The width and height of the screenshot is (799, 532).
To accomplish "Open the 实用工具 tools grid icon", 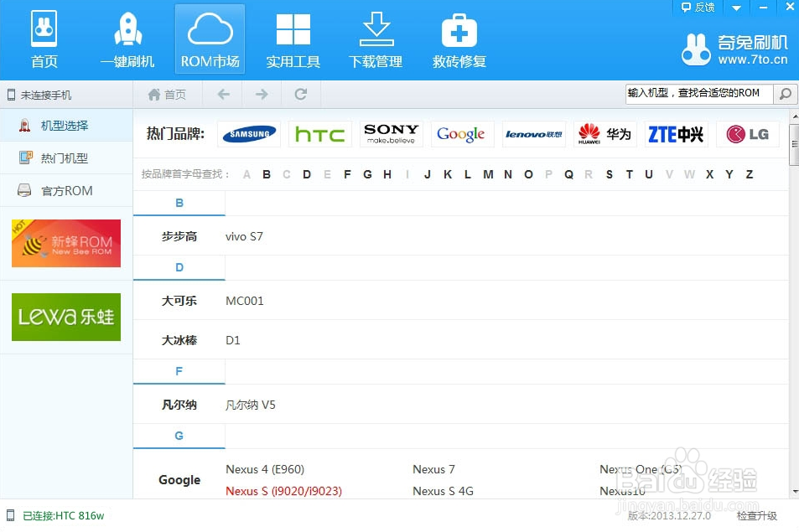I will (x=293, y=39).
